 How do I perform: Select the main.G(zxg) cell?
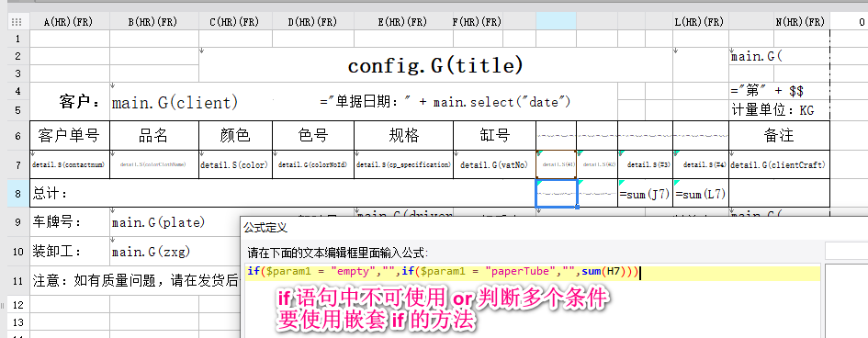point(175,252)
